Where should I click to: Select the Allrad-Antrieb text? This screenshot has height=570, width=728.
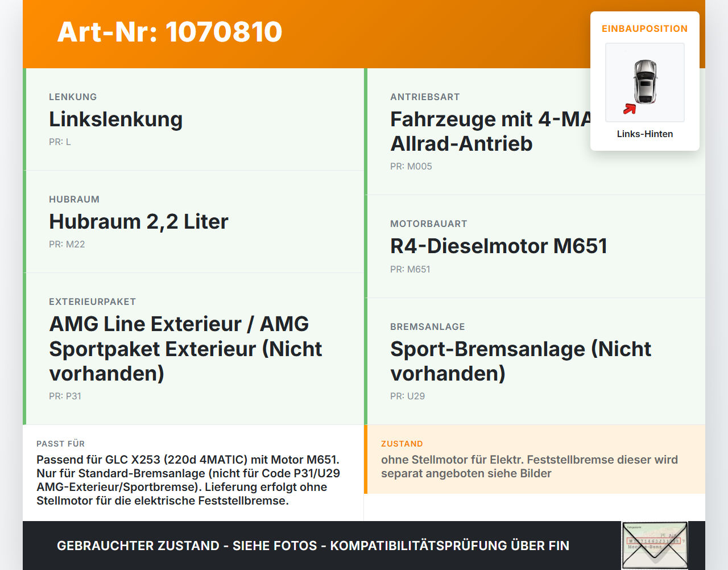coord(461,143)
